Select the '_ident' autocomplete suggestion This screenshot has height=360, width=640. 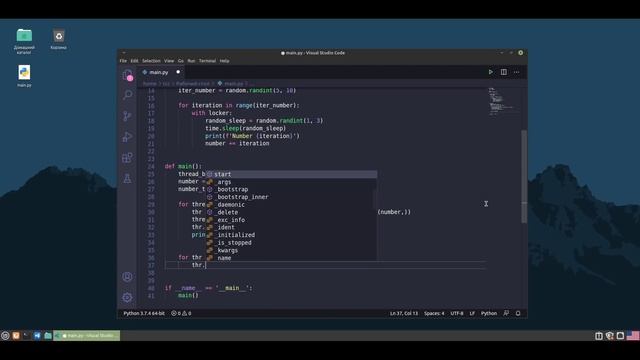click(x=291, y=227)
